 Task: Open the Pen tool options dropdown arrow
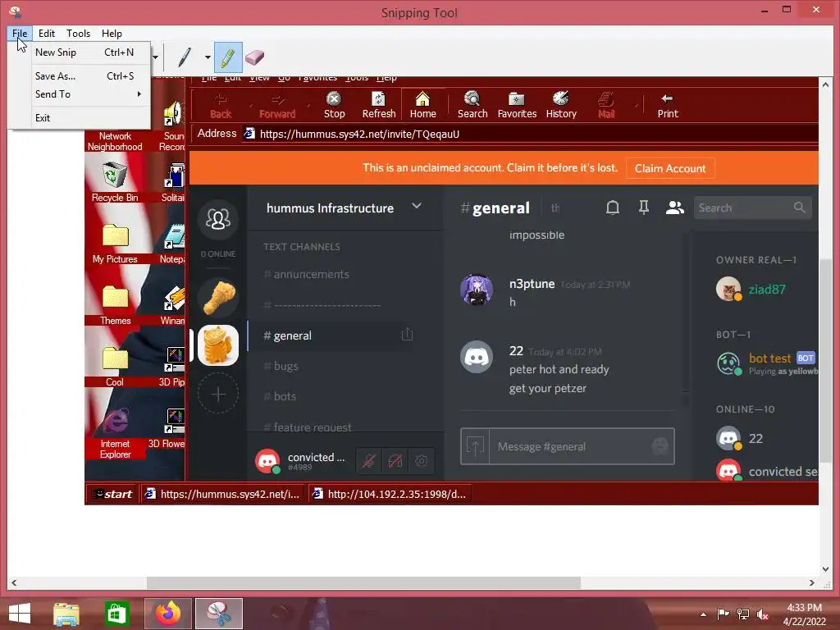pyautogui.click(x=208, y=57)
